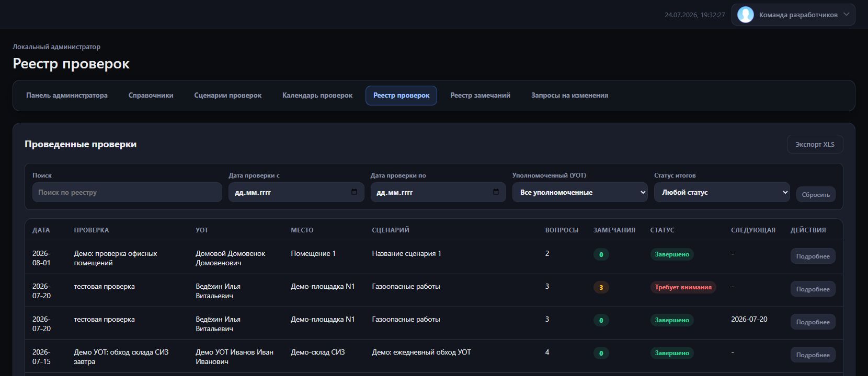Open the 'Все уполномоченные' dropdown
868x376 pixels.
click(580, 192)
